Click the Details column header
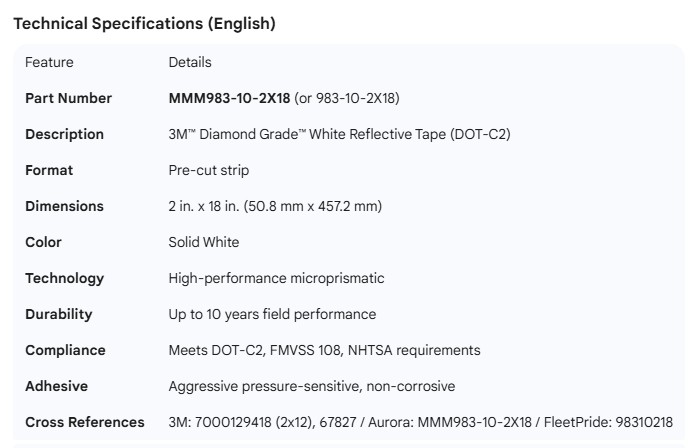The height and width of the screenshot is (448, 692). (190, 62)
